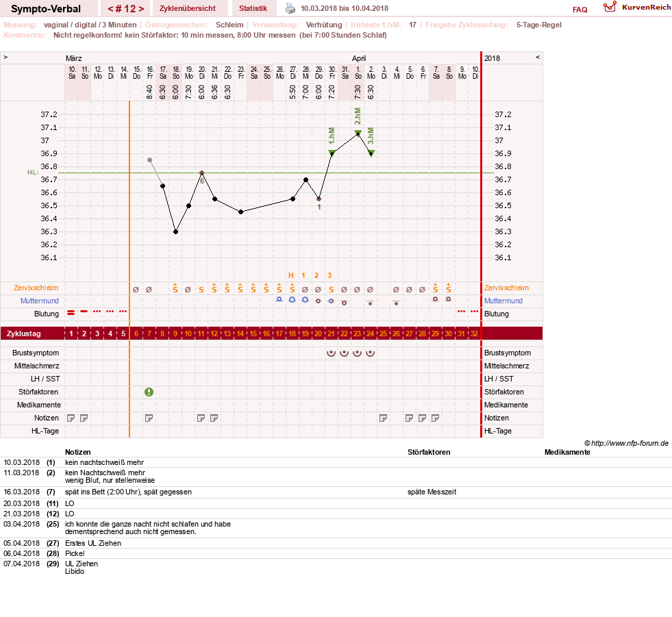This screenshot has height=617, width=672.
Task: Click the blue Muttermund symbol on day 18
Action: [293, 300]
